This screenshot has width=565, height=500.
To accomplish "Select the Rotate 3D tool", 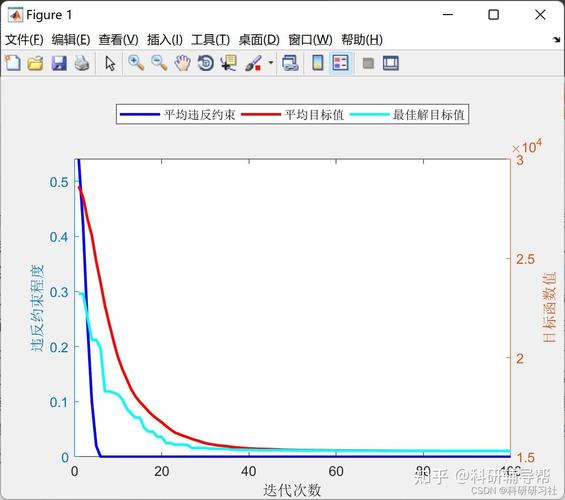I will [206, 63].
